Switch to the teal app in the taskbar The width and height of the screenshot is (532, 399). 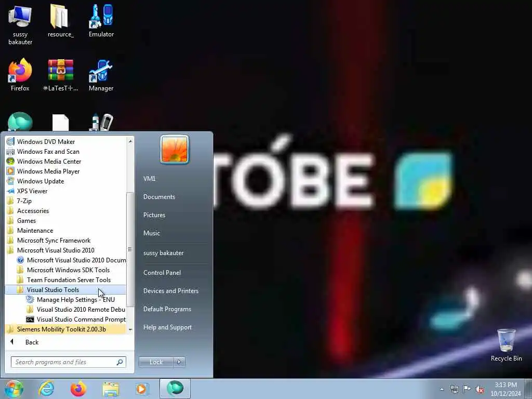click(175, 389)
